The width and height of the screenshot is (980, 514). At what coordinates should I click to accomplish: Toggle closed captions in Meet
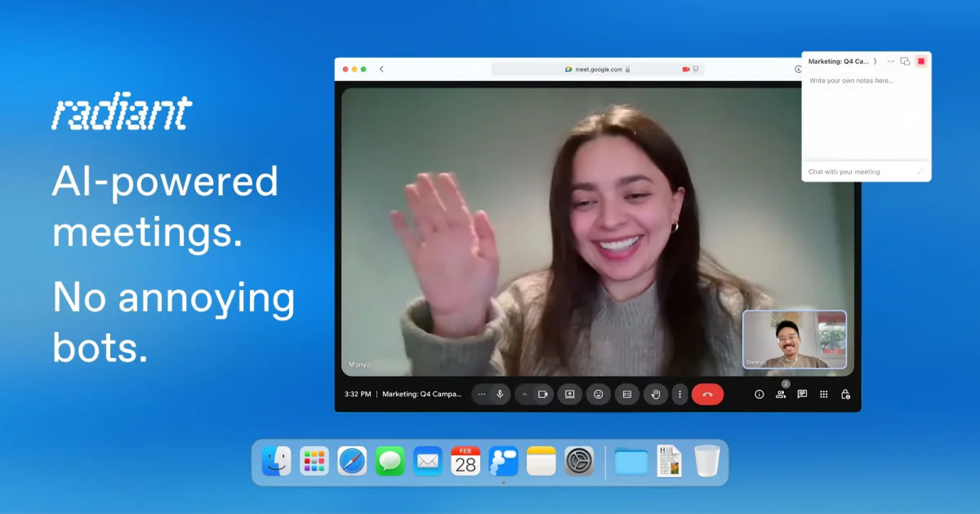point(627,394)
